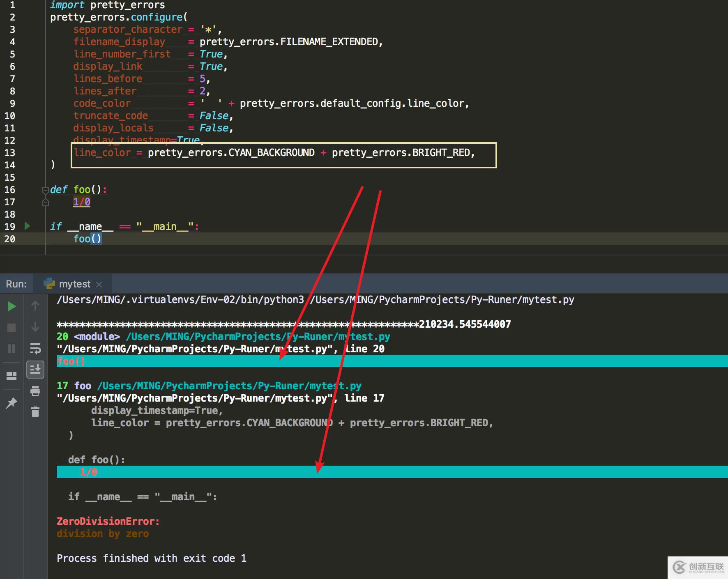
Task: Click the python3 interpreter path in the console
Action: (x=180, y=300)
